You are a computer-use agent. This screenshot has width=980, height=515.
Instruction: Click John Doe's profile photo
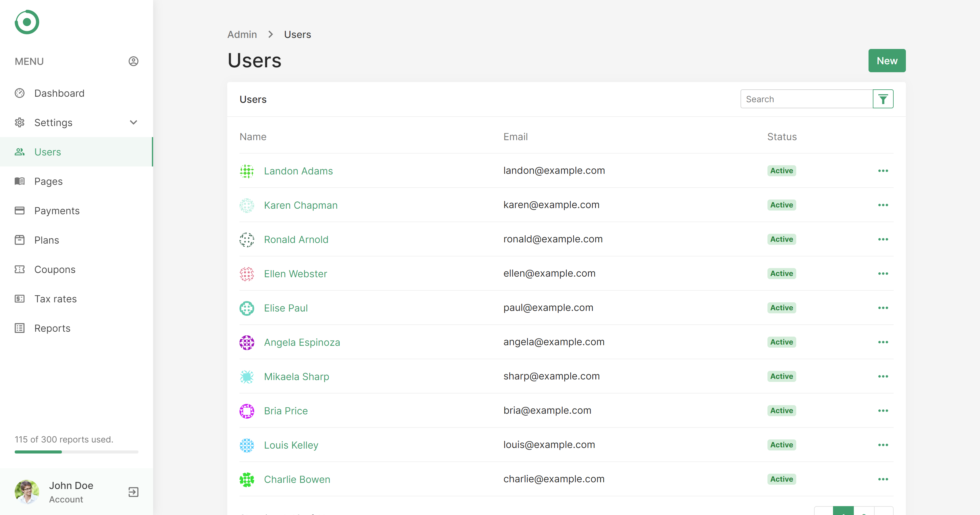(27, 492)
